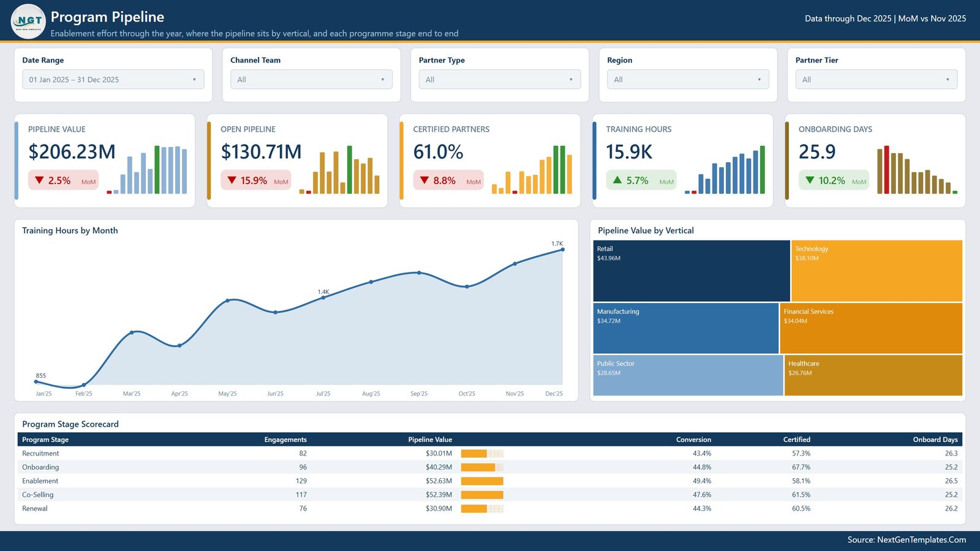The height and width of the screenshot is (551, 980).
Task: Select the Financial Services treemap tile
Action: [871, 328]
